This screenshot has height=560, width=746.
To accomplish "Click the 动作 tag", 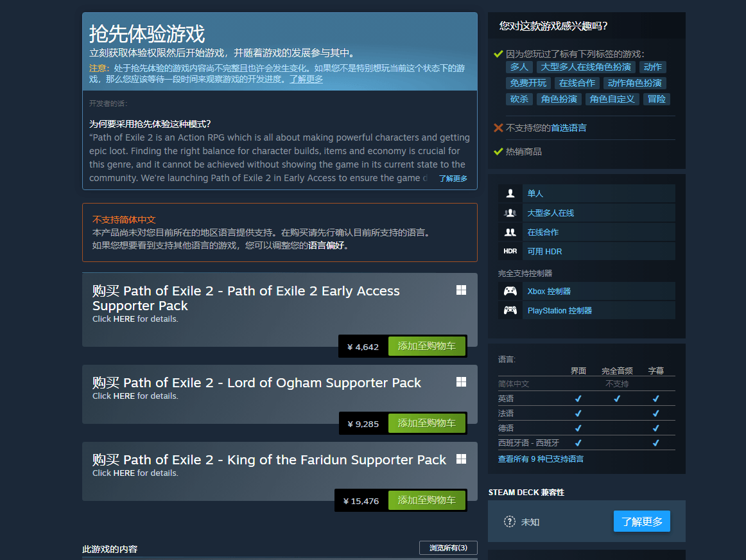I will [x=653, y=67].
